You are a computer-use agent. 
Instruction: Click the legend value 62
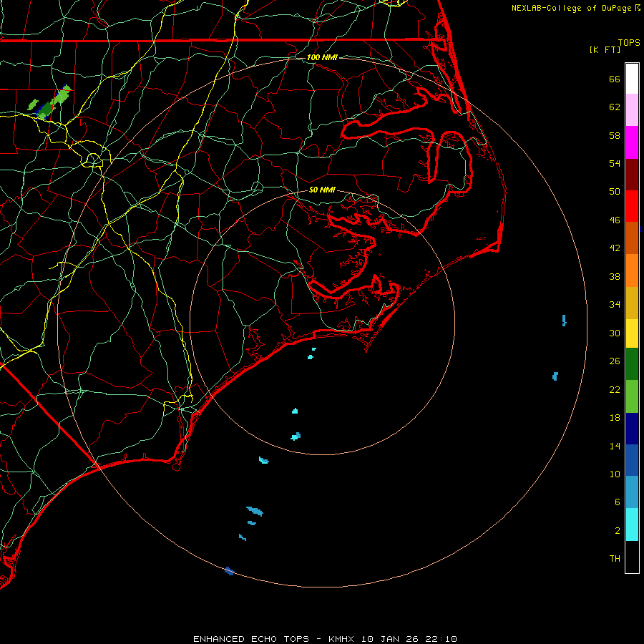(615, 107)
